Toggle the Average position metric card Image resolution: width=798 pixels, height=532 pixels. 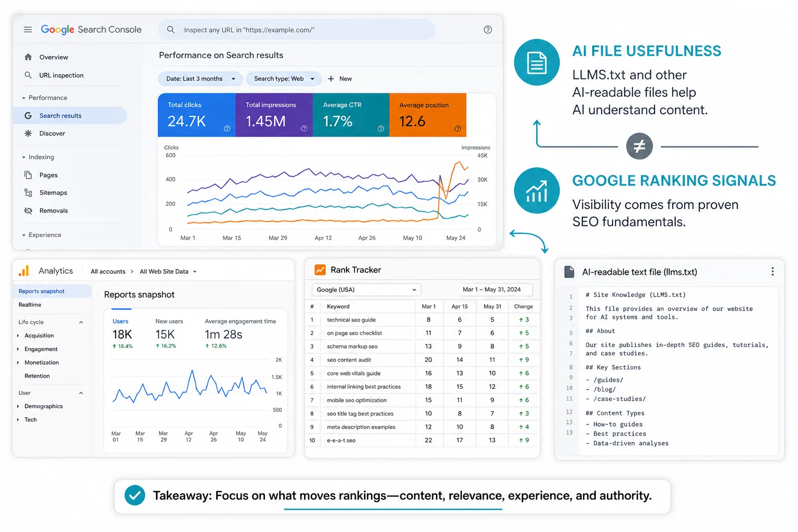pos(428,115)
